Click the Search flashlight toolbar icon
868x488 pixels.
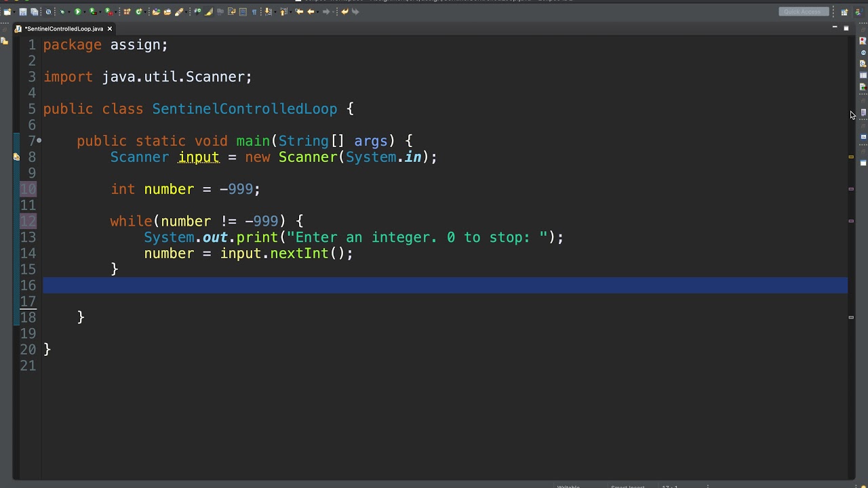[x=179, y=12]
